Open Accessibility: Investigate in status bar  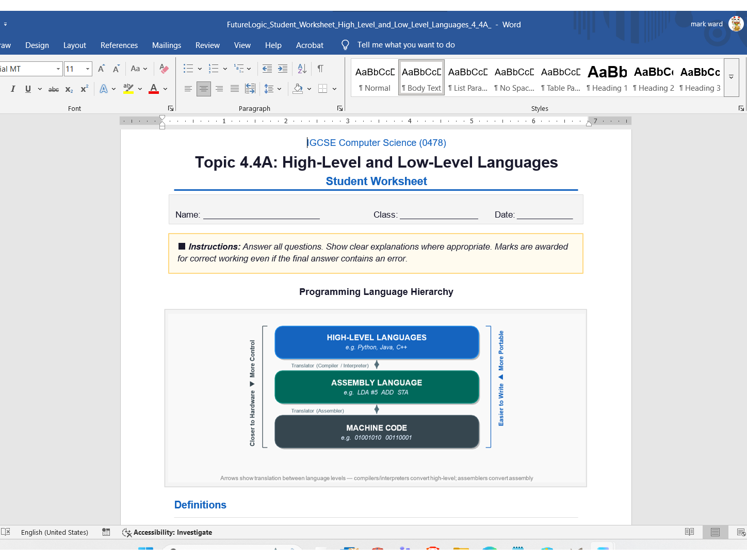point(167,532)
